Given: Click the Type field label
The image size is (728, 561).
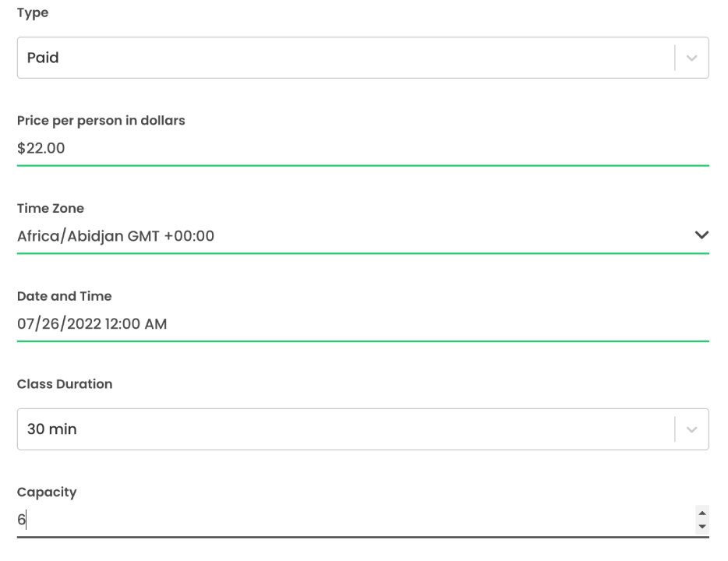Looking at the screenshot, I should 33,13.
